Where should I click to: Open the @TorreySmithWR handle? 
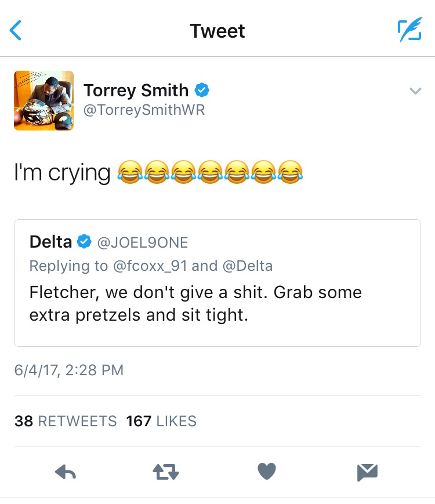(x=144, y=110)
